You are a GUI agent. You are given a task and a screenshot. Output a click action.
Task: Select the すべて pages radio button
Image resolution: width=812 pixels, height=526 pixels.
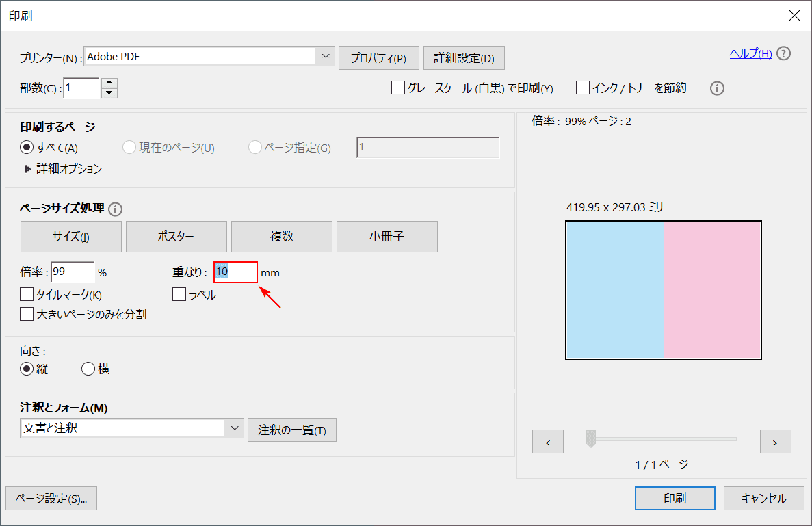27,148
